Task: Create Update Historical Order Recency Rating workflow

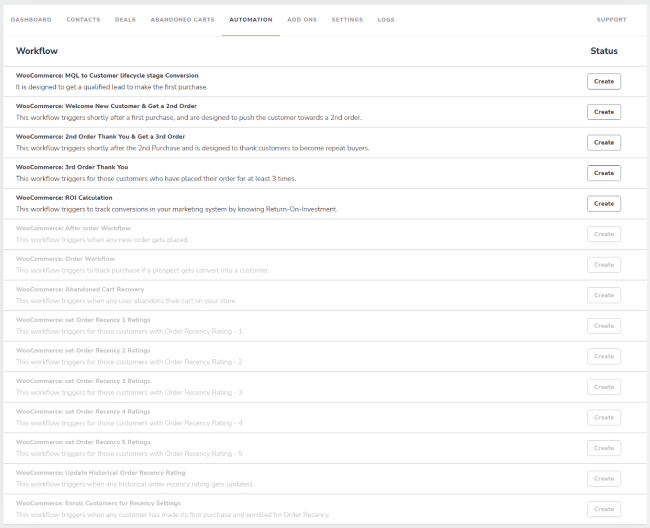Action: coord(604,479)
